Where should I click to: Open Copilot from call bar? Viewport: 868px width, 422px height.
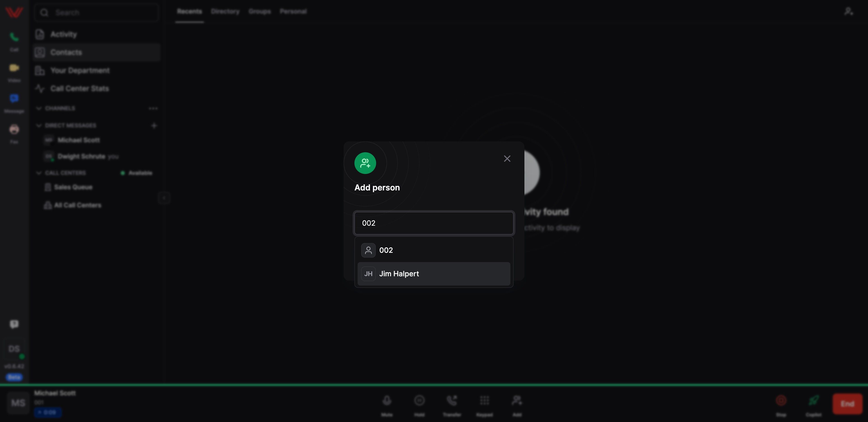814,401
